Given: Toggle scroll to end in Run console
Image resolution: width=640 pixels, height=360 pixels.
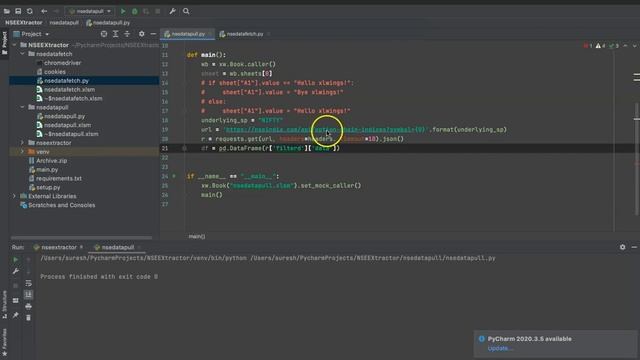Looking at the screenshot, I should tap(28, 294).
